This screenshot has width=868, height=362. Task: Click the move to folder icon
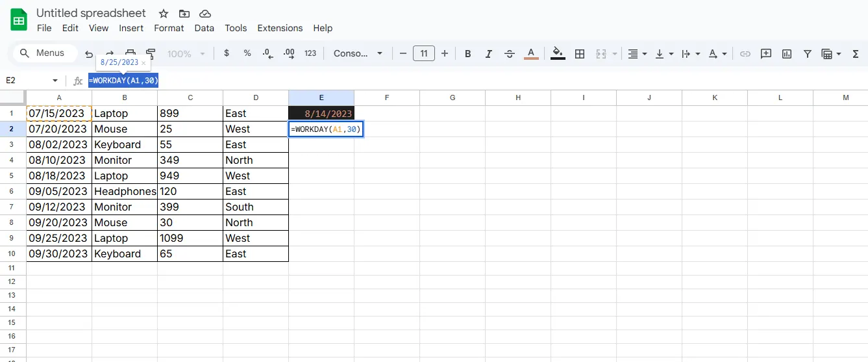click(184, 14)
